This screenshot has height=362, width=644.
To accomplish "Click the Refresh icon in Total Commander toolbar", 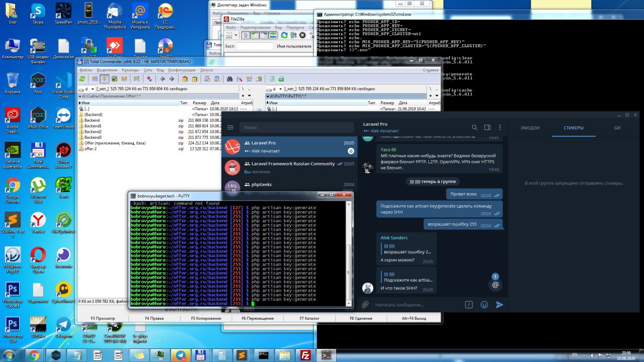I will tap(83, 79).
